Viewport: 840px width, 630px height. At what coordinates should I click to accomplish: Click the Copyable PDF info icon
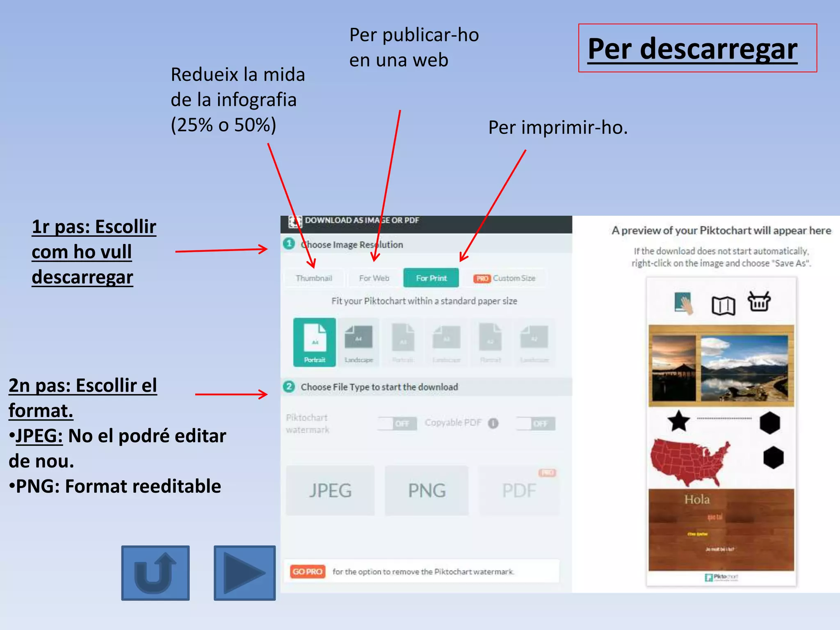coord(493,423)
